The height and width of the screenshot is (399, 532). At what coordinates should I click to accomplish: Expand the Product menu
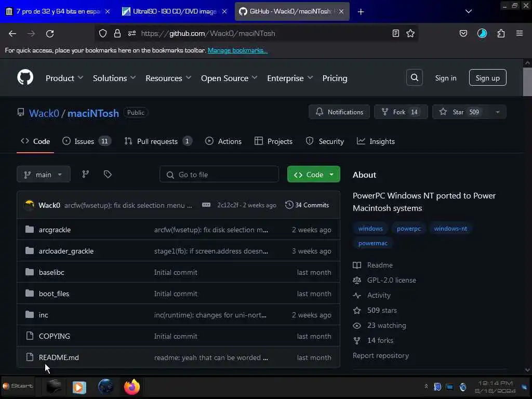[x=64, y=78]
